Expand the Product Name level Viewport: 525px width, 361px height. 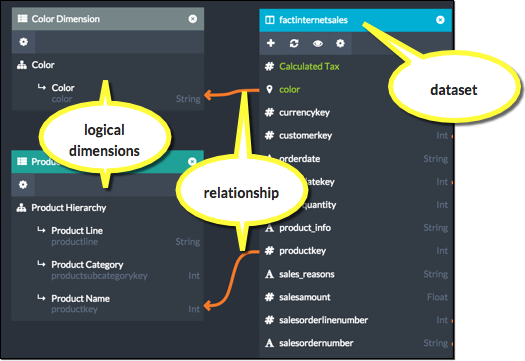[41, 298]
